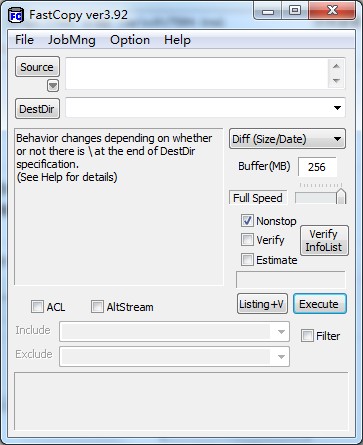Screen dimensions: 363x445
Task: Check the AltStream option
Action: [97, 307]
